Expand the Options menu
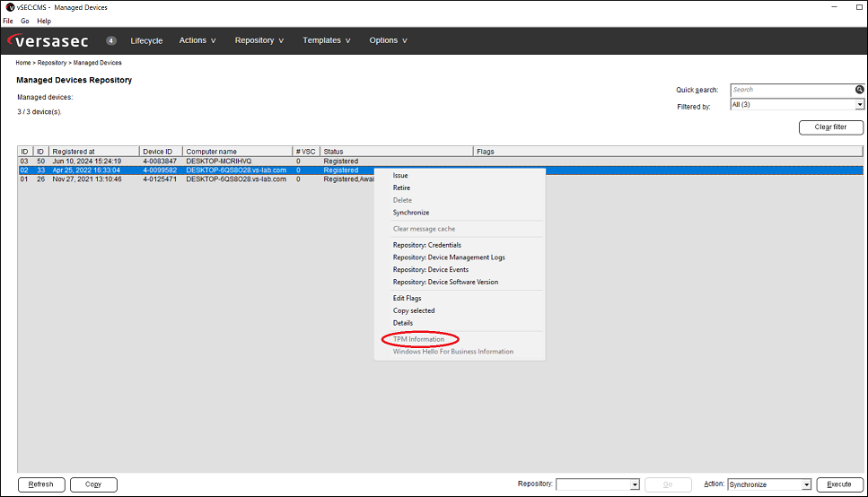The height and width of the screenshot is (497, 868). (x=388, y=40)
